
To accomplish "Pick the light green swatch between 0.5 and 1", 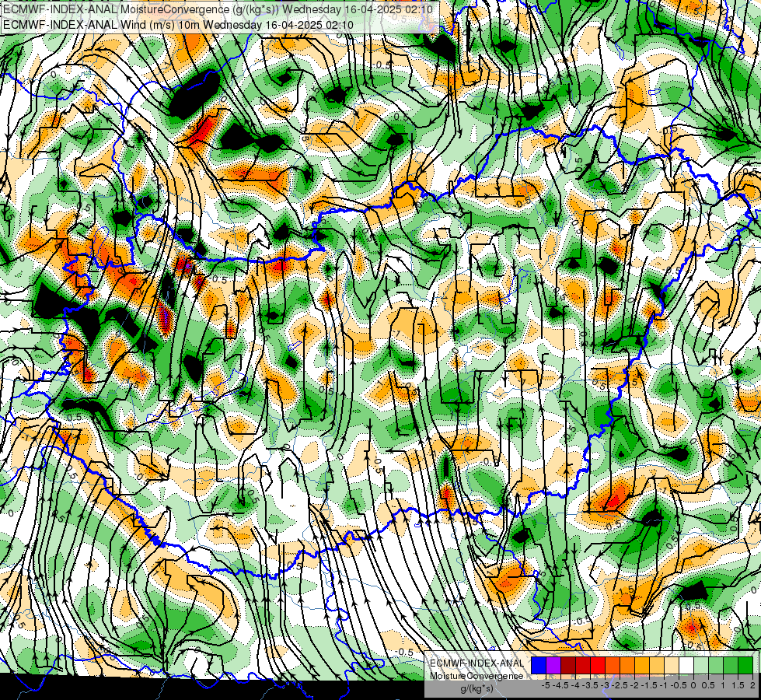I will point(716,666).
